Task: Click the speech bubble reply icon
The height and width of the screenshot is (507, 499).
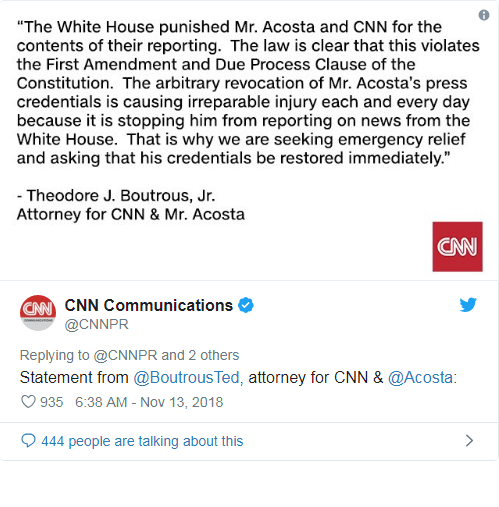Action: pyautogui.click(x=28, y=441)
